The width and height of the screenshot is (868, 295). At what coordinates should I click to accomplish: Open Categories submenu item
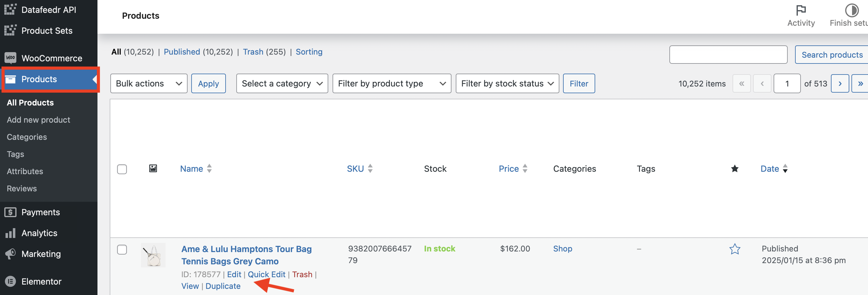click(27, 137)
